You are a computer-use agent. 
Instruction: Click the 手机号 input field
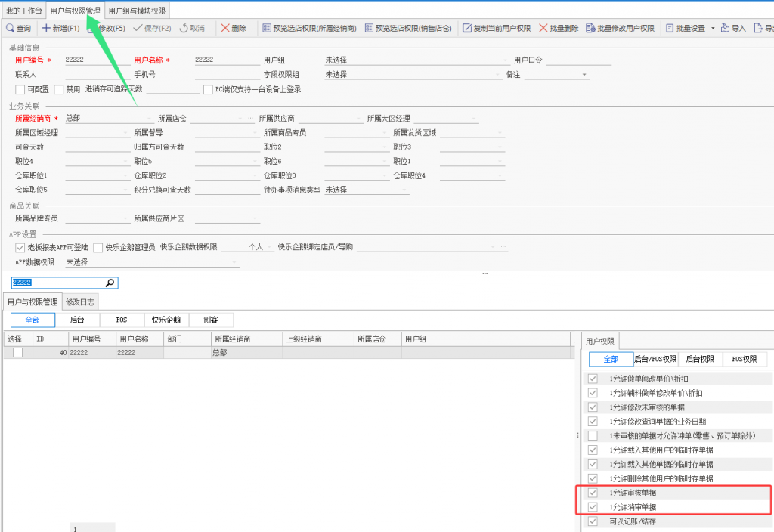pos(227,75)
